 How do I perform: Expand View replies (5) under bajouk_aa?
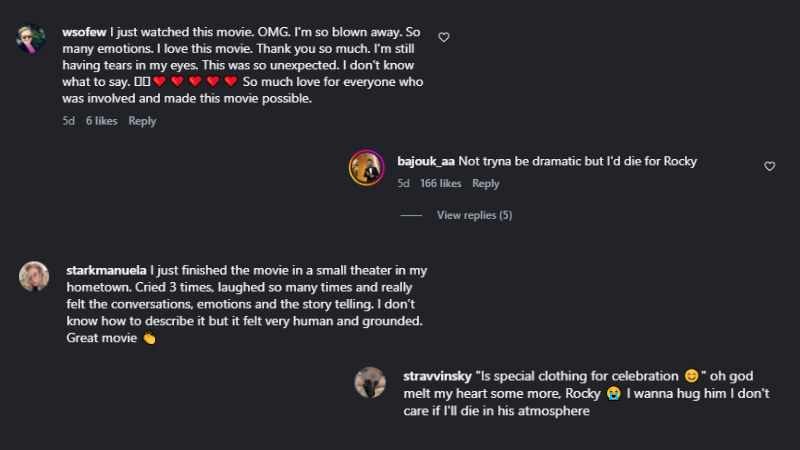(x=474, y=215)
